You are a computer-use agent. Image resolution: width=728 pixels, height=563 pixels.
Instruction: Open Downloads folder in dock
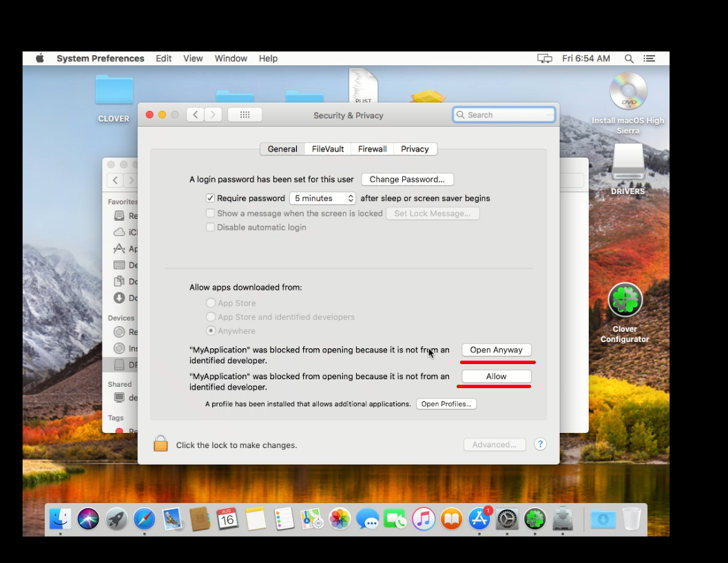click(x=603, y=518)
